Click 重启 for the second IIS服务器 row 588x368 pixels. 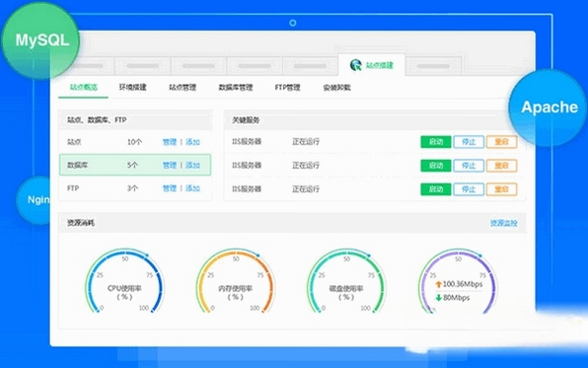pyautogui.click(x=502, y=166)
